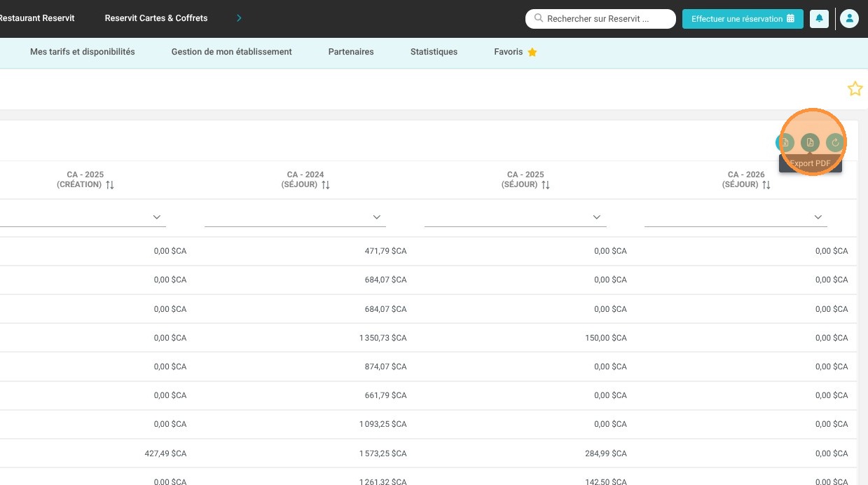Viewport: 868px width, 485px height.
Task: Sort by CA - 2025 (Création) column arrows
Action: pos(110,185)
